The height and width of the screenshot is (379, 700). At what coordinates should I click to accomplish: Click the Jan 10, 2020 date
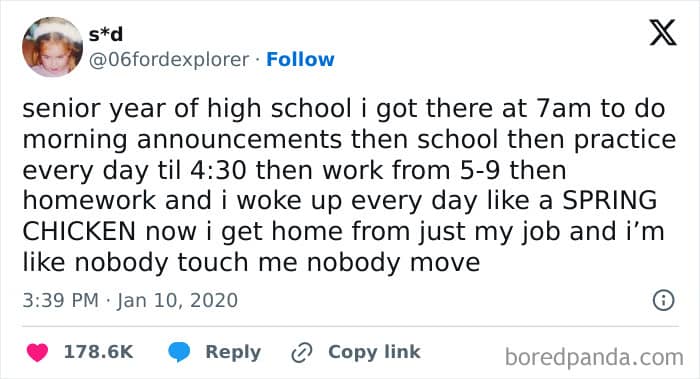[x=177, y=300]
